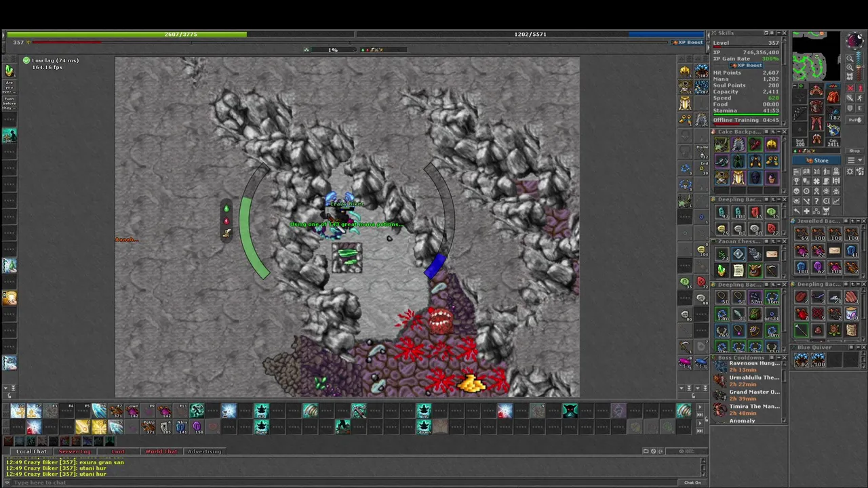Click the first arrow stack in Blue Quiver
Screen dimensions: 868x488
tap(801, 359)
